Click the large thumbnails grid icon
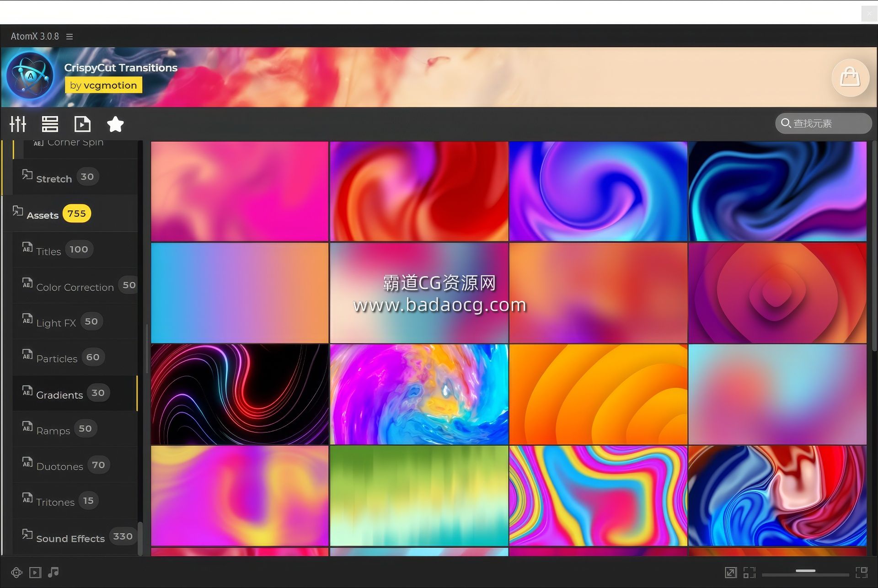Image resolution: width=878 pixels, height=588 pixels. (x=862, y=572)
